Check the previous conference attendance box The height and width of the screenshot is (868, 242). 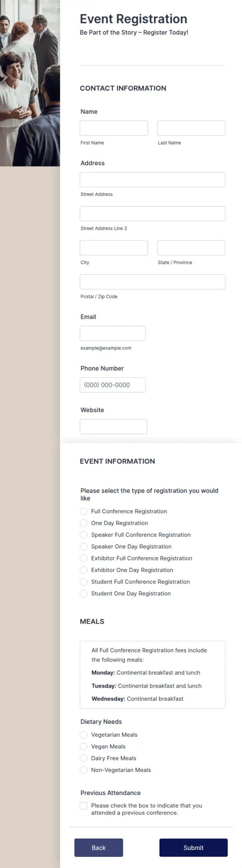(84, 805)
